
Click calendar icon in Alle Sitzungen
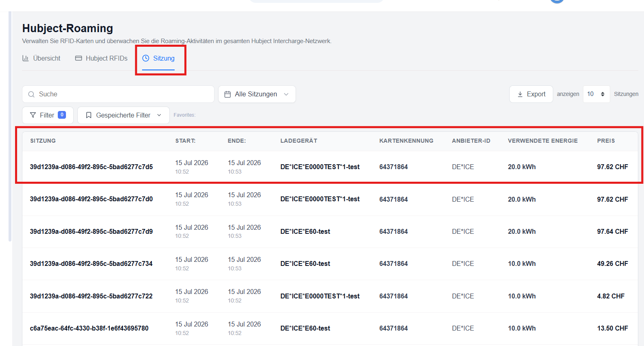point(228,94)
